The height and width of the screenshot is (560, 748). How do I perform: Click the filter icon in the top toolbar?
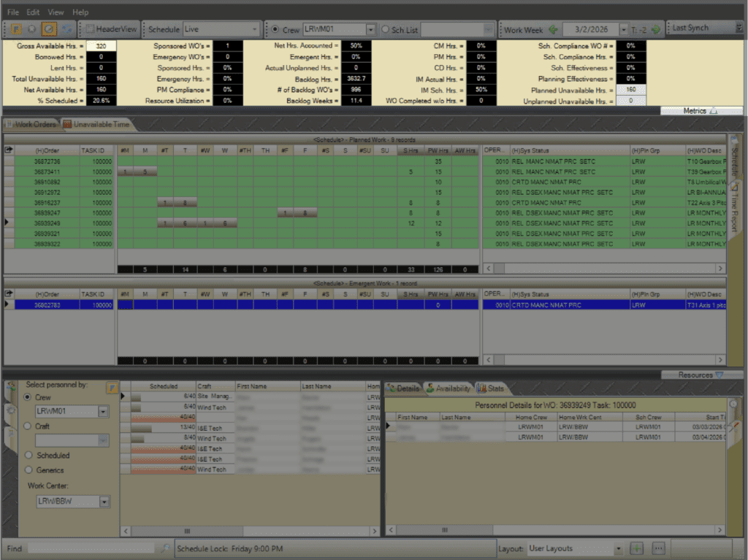point(15,29)
